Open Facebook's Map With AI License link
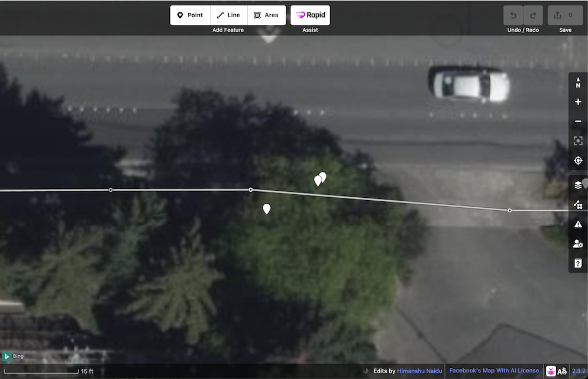This screenshot has height=379, width=588. pos(494,371)
